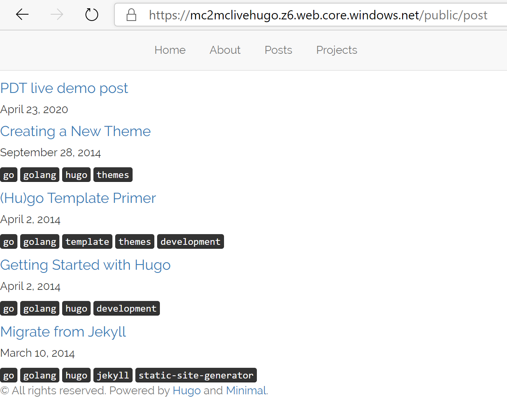
Task: Read the (Hu)go Template Primer post
Action: coord(78,198)
